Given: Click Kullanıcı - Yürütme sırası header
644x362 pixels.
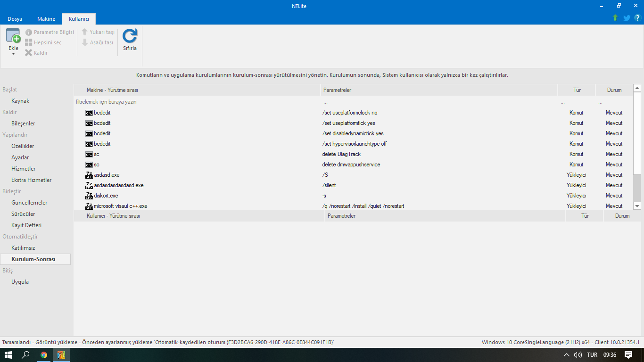Looking at the screenshot, I should 199,216.
